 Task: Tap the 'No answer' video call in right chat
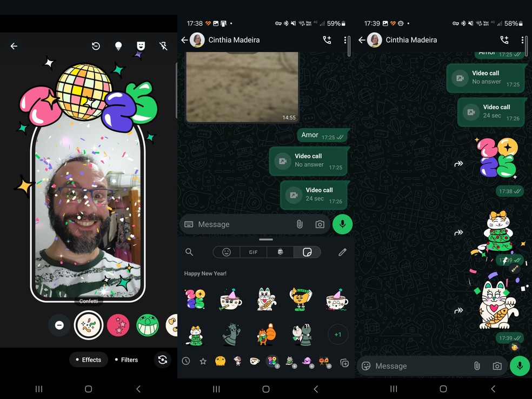click(x=486, y=78)
